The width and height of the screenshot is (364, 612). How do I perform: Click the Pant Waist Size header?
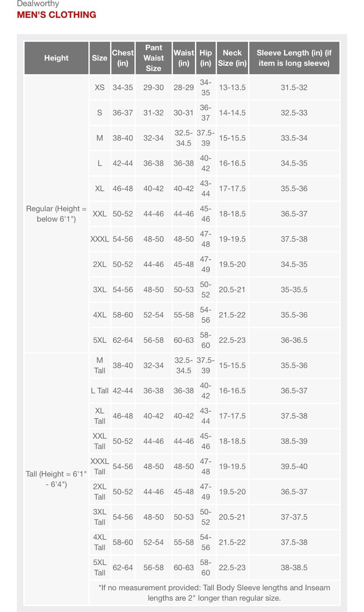click(153, 58)
